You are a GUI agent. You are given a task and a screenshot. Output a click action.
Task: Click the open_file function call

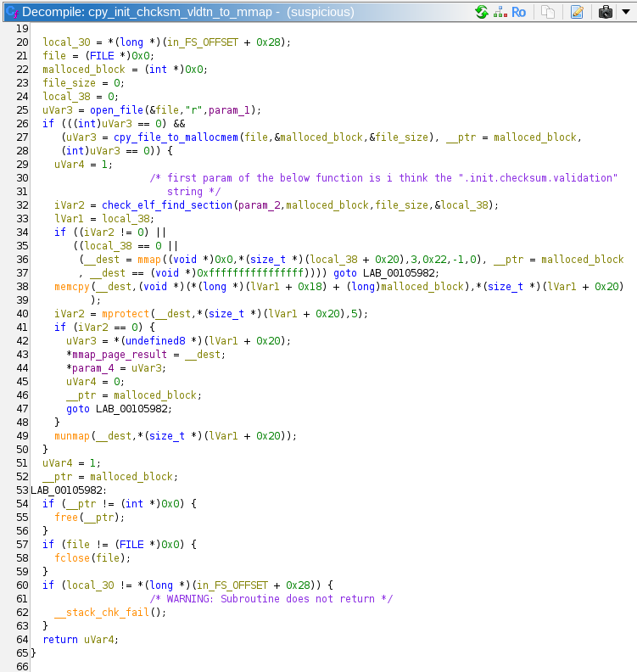point(116,110)
